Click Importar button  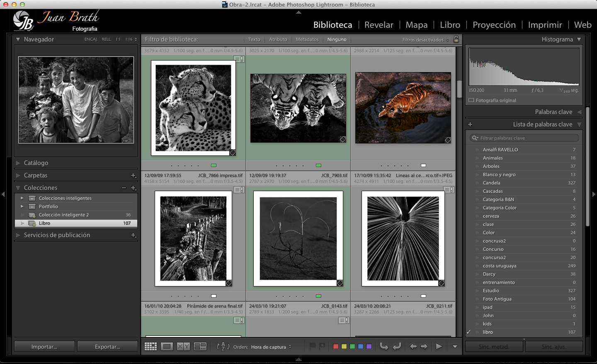(x=44, y=347)
